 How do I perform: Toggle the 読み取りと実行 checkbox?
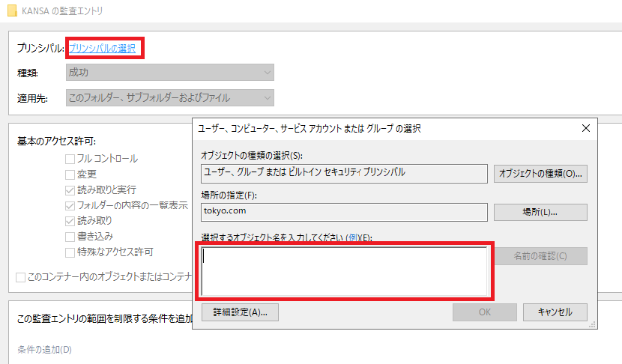(x=70, y=190)
